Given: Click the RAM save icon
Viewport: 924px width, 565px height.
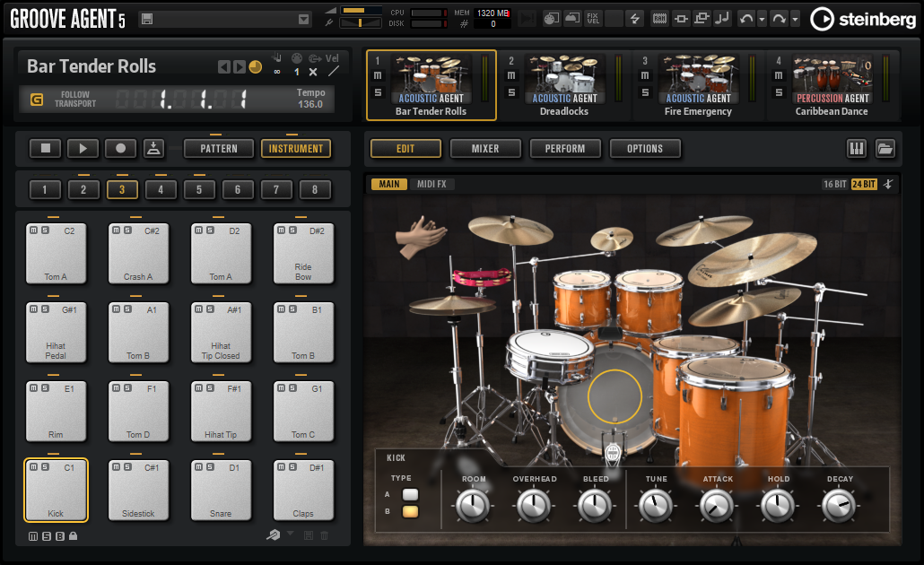Looking at the screenshot, I should pos(660,19).
